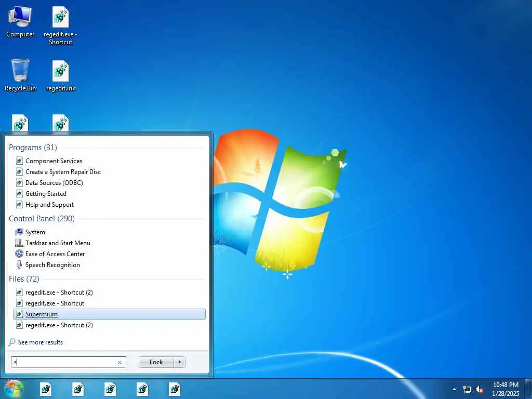This screenshot has width=532, height=399.
Task: Open Data Sources (ODBC) result
Action: 54,182
